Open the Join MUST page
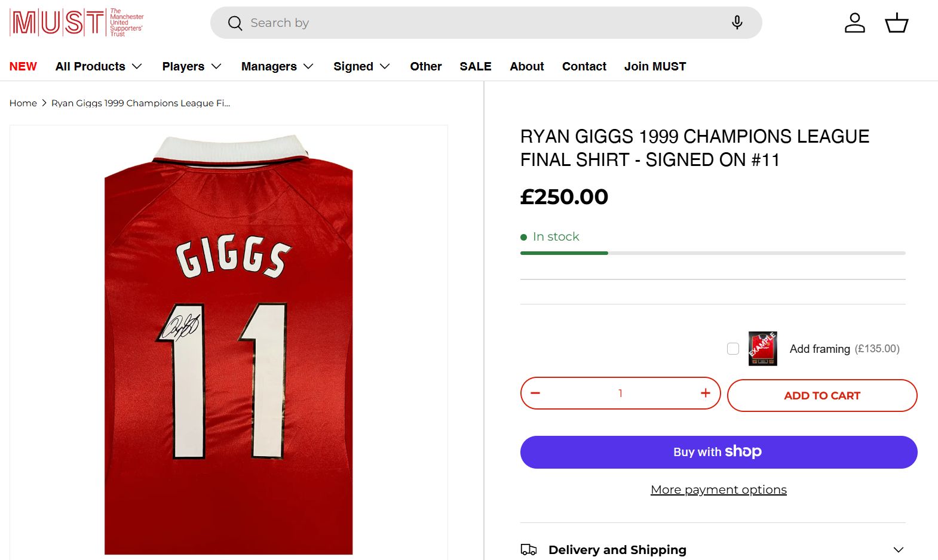The image size is (938, 560). (655, 66)
